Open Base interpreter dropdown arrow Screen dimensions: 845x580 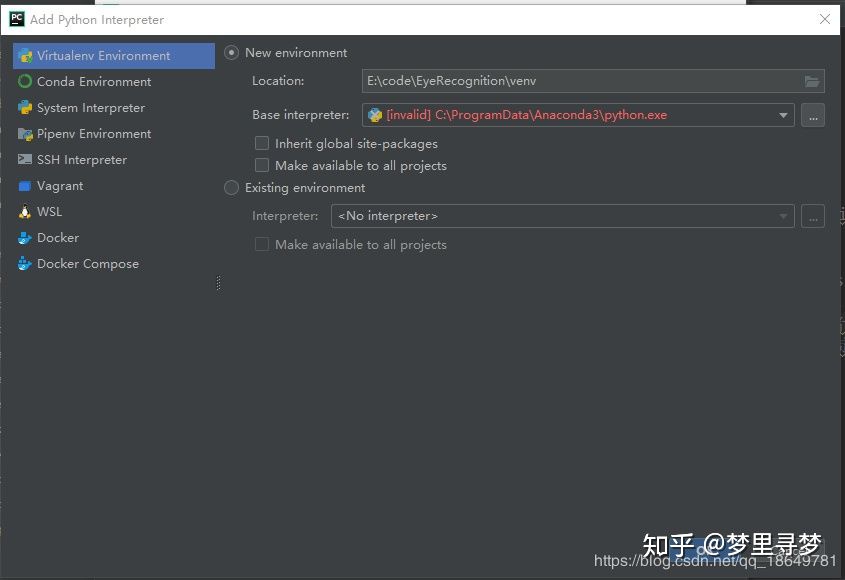783,115
